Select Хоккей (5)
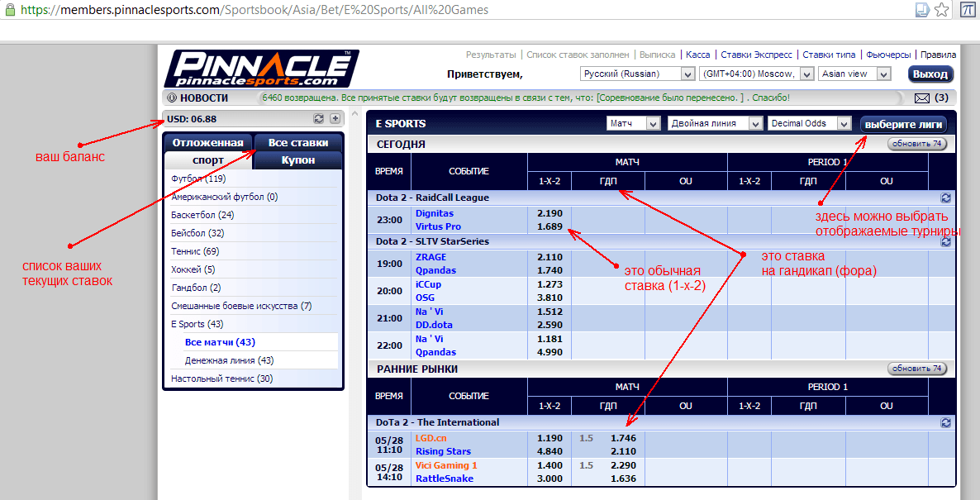Screen dimensions: 980x500 click(x=193, y=269)
